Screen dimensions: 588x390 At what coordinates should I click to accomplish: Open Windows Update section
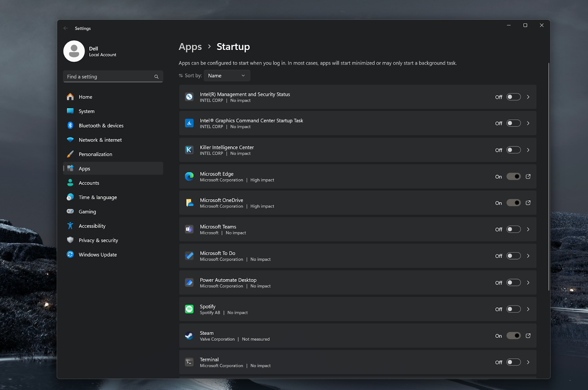point(113,255)
